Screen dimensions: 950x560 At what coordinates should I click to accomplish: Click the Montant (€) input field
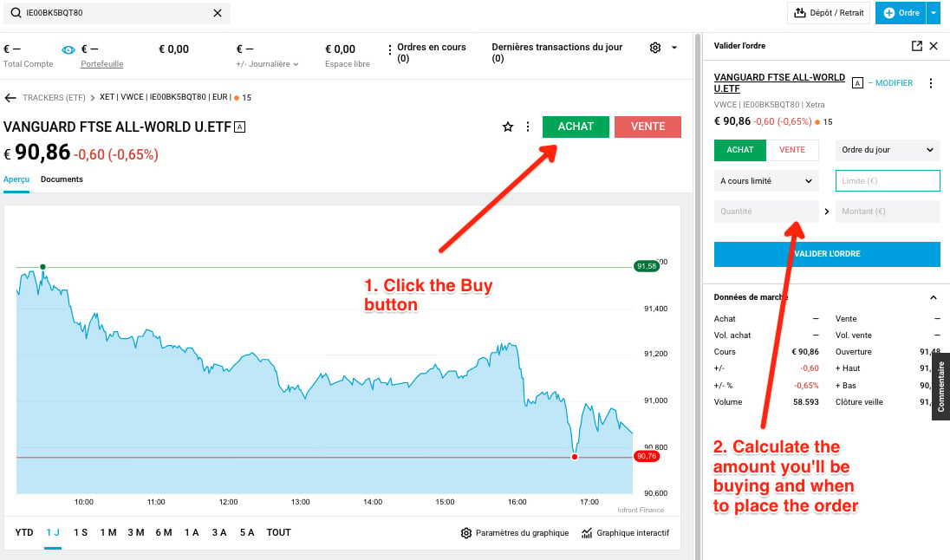point(888,212)
